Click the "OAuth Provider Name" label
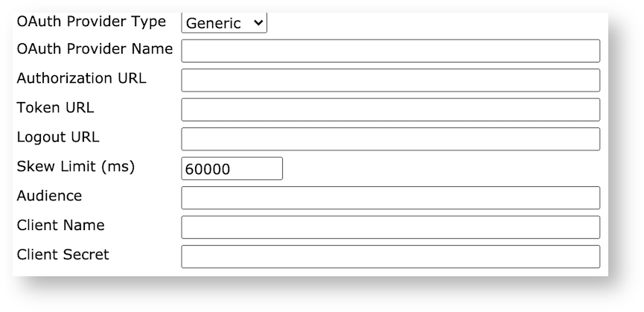644x312 pixels. point(95,49)
